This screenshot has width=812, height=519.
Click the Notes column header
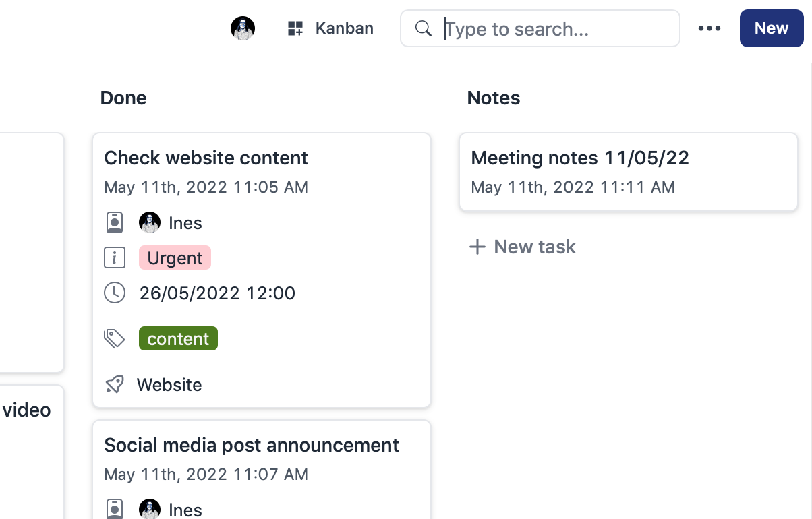[494, 98]
